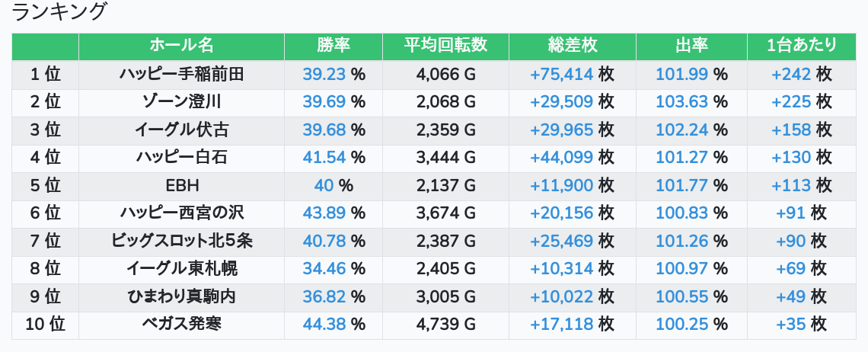Click the 44.38 win rate value
This screenshot has height=352, width=868.
(324, 325)
